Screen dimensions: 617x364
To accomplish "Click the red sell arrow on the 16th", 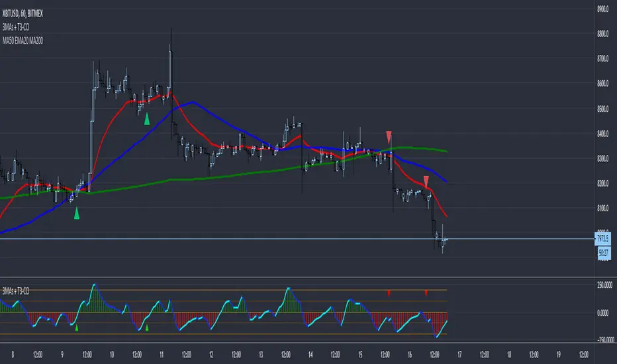I will tap(426, 182).
